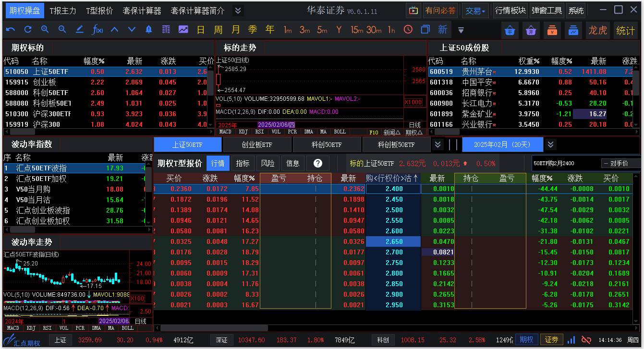Switch bottom status bar to 证券 mode
644x349 pixels.
click(x=551, y=340)
